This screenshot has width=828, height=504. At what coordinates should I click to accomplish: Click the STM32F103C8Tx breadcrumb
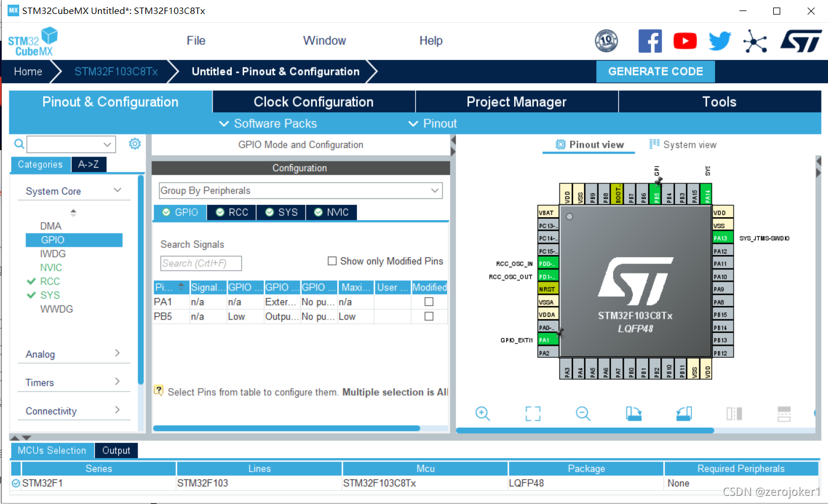pyautogui.click(x=116, y=72)
